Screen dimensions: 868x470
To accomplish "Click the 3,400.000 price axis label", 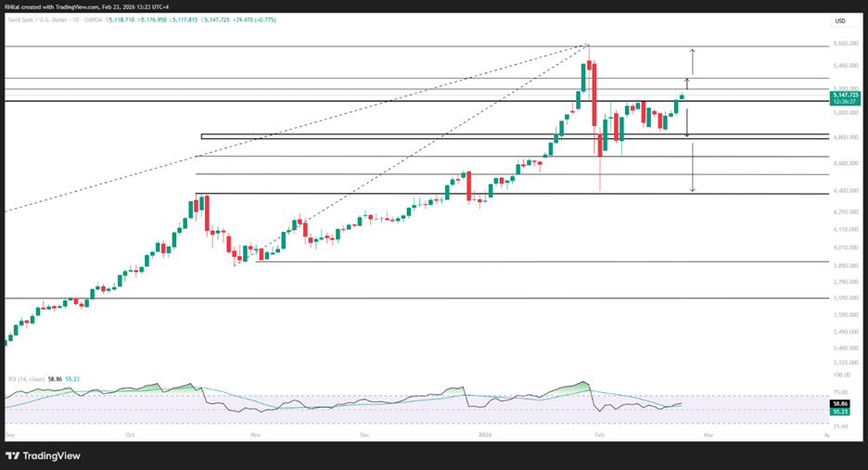I will tap(846, 349).
